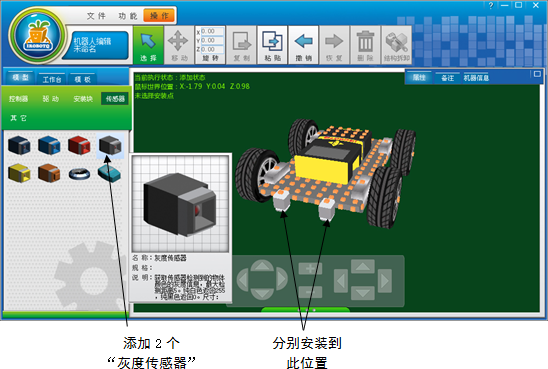Select the 控制器 parts category
Screen dimensions: 548x369
point(19,99)
